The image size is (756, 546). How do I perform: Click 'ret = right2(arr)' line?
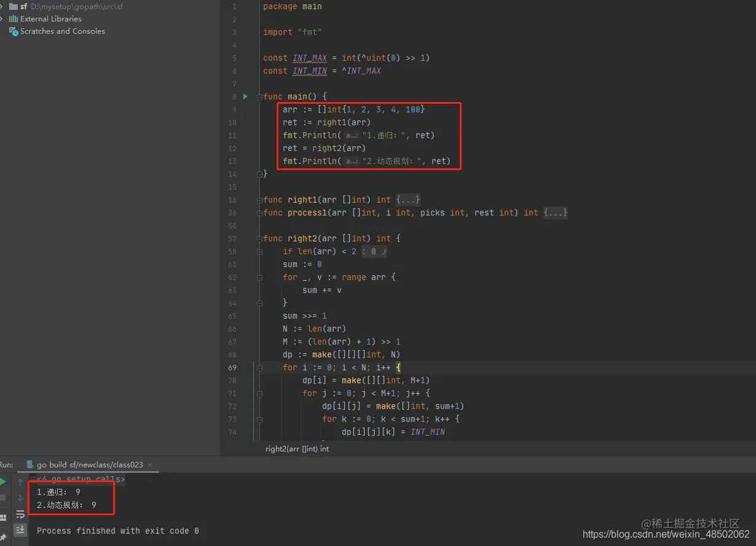(325, 148)
